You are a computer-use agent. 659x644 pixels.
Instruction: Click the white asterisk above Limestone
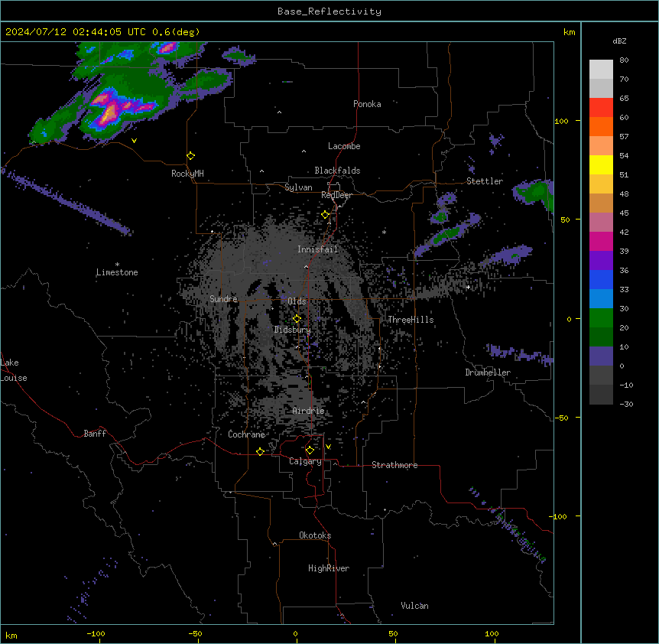[117, 265]
